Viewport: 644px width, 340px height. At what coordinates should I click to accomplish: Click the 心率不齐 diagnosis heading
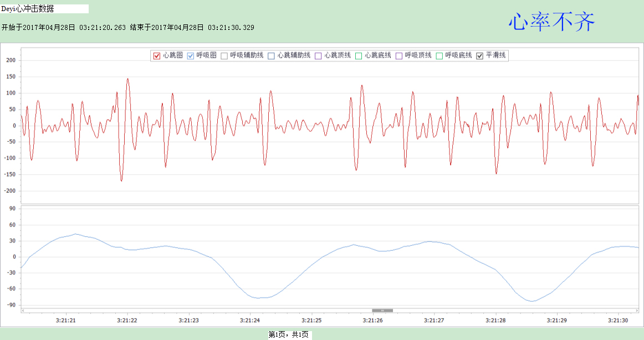pyautogui.click(x=551, y=23)
